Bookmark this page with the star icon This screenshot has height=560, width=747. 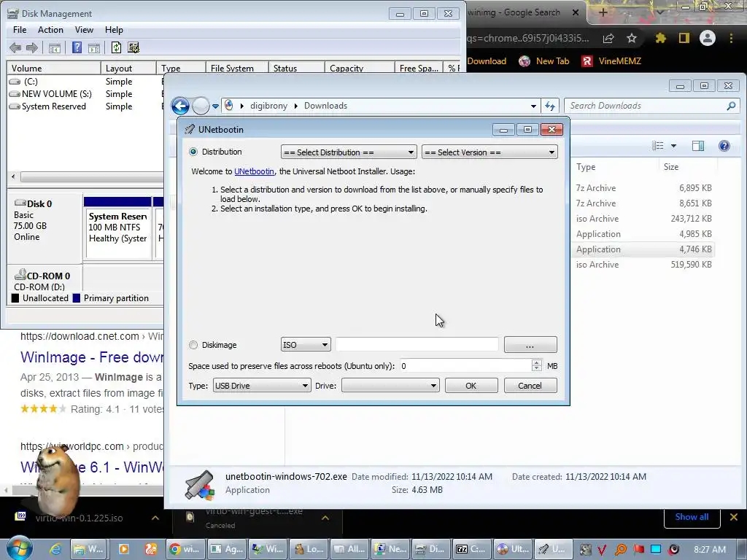coord(632,38)
